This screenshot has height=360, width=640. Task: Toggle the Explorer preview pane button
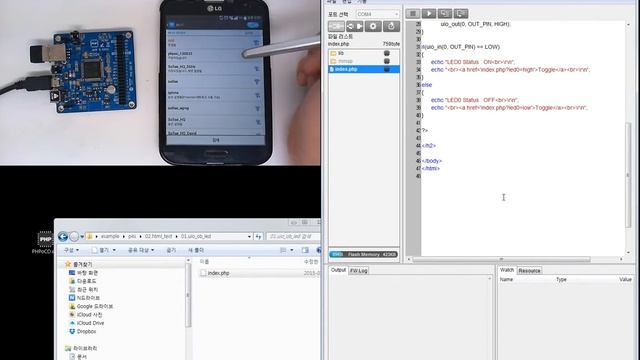pos(305,250)
